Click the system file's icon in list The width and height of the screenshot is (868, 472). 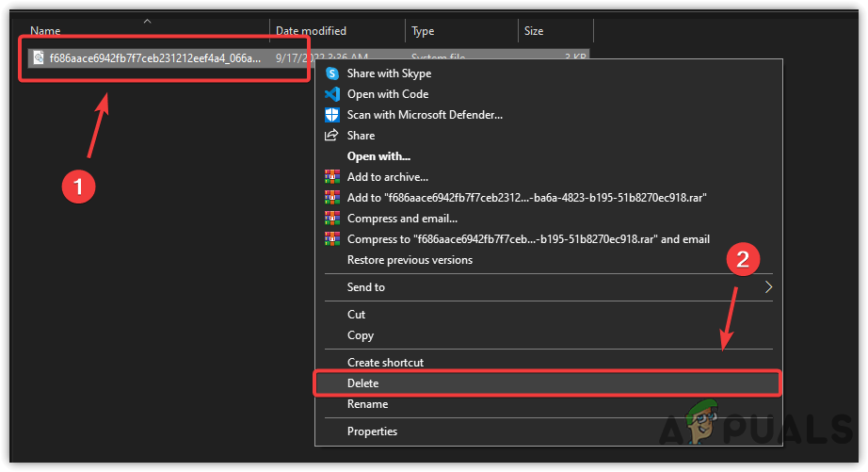(39, 57)
